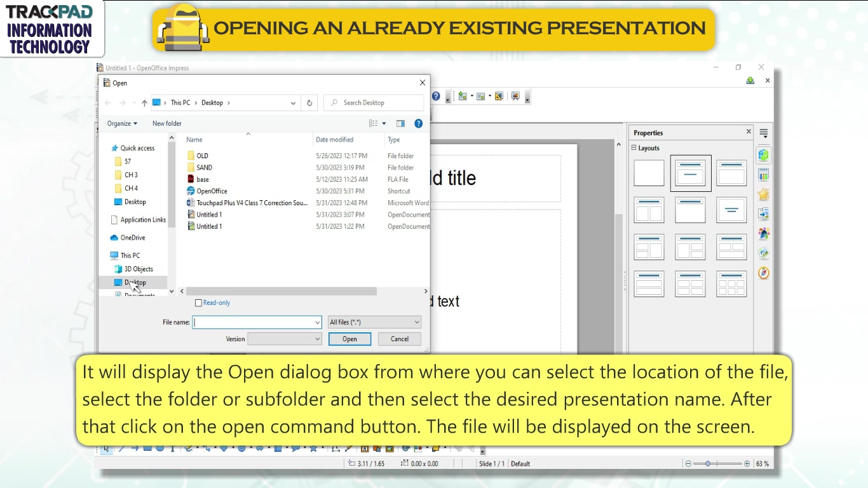Image resolution: width=868 pixels, height=488 pixels.
Task: Close the Properties sidebar panel
Action: pos(749,132)
